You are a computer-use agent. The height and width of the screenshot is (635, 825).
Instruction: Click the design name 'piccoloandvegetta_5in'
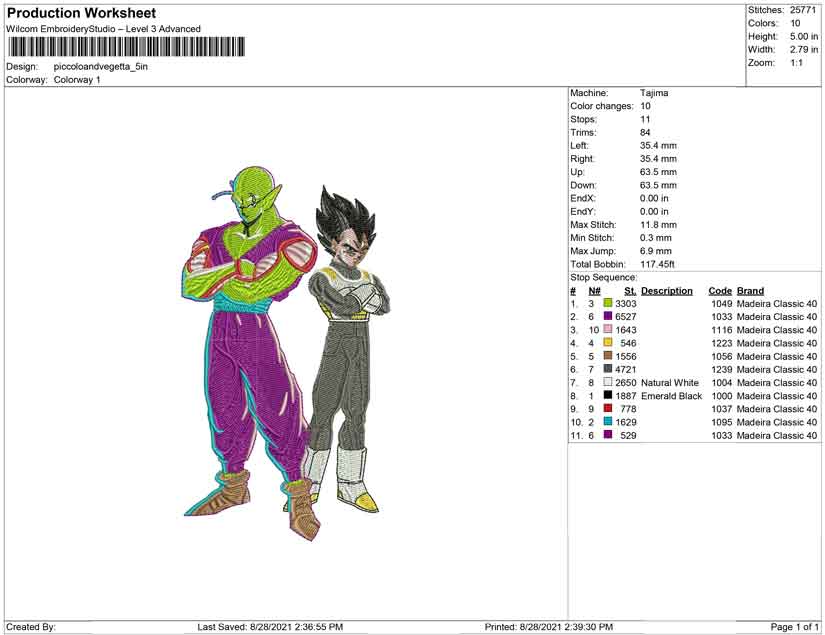point(100,67)
